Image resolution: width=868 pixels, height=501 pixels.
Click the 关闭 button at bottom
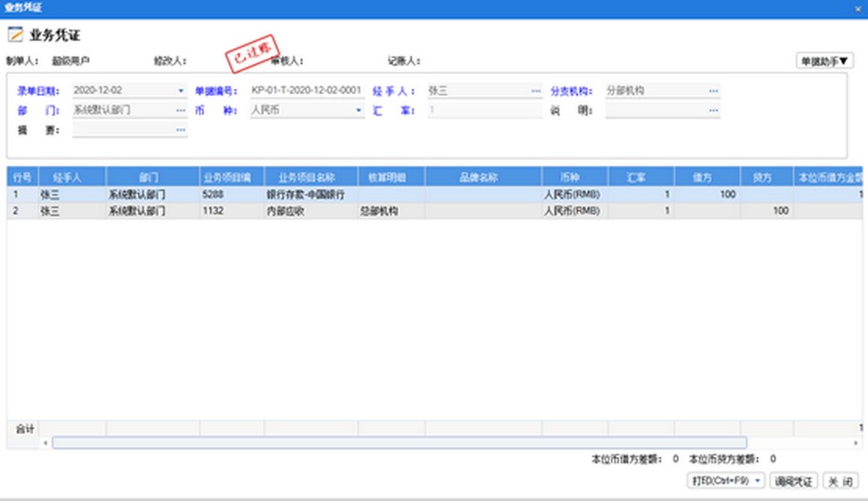point(840,481)
